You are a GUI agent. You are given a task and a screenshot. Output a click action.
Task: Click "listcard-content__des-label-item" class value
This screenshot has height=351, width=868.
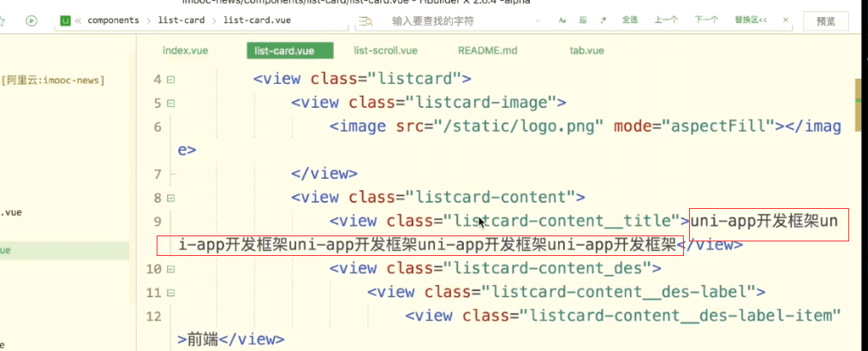681,316
